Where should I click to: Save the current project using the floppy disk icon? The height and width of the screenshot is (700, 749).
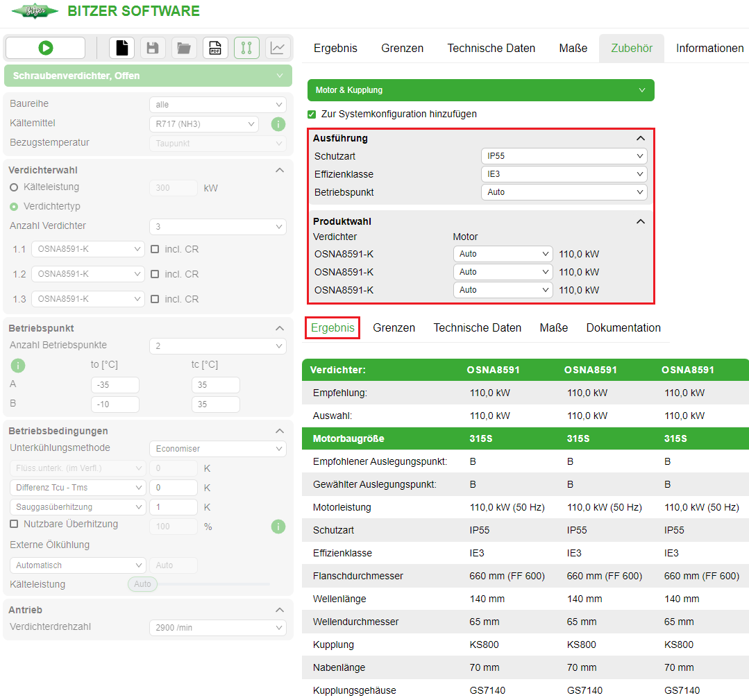[152, 48]
